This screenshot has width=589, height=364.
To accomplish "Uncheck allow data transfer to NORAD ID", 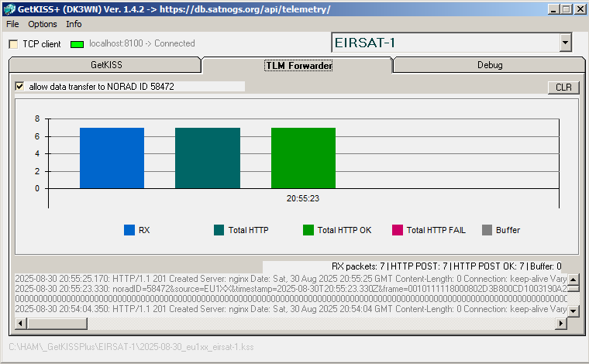I will coord(20,87).
